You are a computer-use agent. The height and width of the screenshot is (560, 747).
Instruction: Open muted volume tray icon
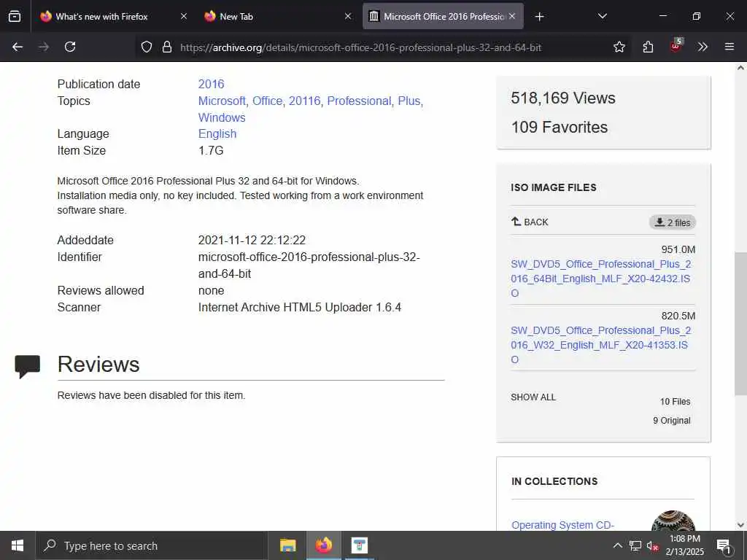652,545
